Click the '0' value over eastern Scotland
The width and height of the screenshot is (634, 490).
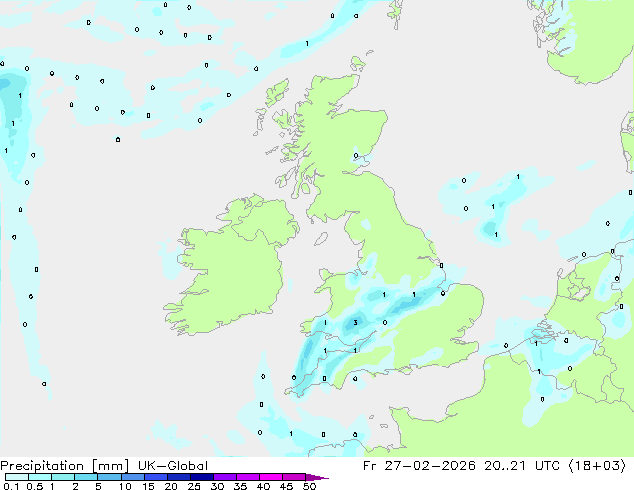pos(356,156)
